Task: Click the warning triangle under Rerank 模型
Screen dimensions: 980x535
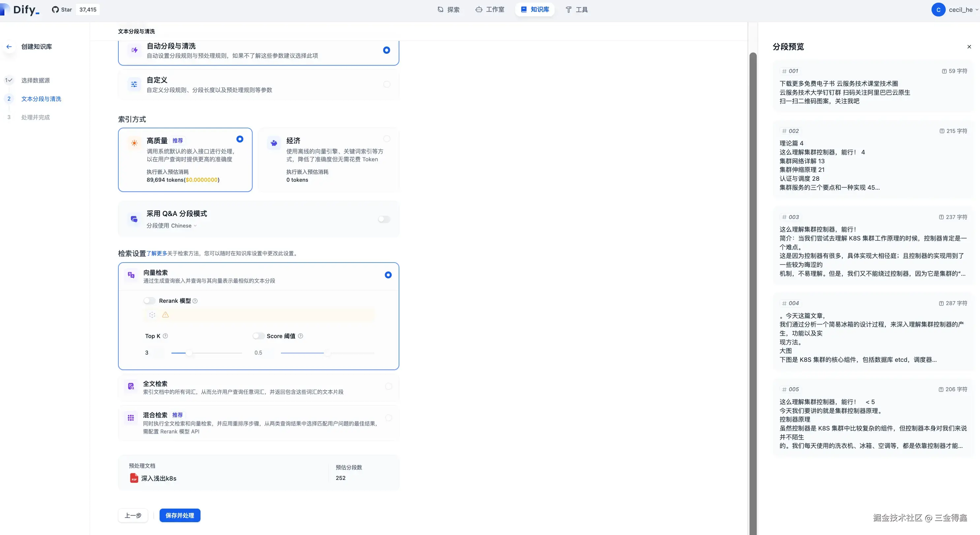Action: click(166, 315)
